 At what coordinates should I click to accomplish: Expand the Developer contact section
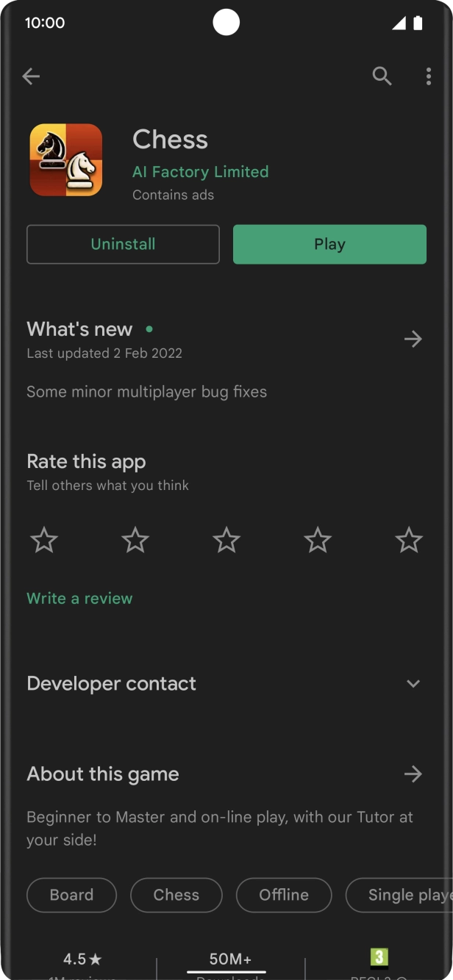[x=413, y=684]
